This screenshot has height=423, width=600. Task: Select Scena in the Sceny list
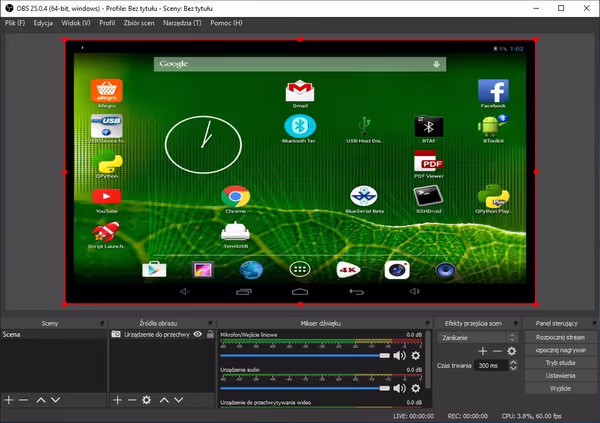(54, 335)
